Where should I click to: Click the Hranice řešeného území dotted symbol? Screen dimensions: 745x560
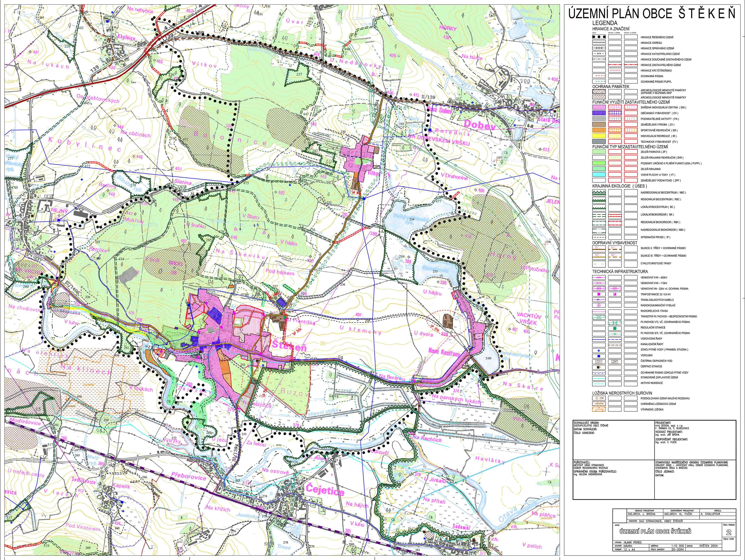599,37
